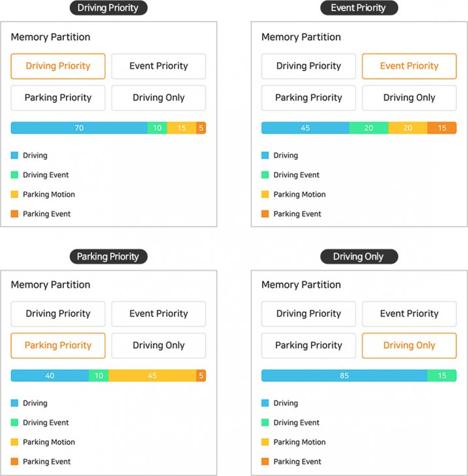Select highlighted Event Priority option in top-right panel

pyautogui.click(x=409, y=66)
